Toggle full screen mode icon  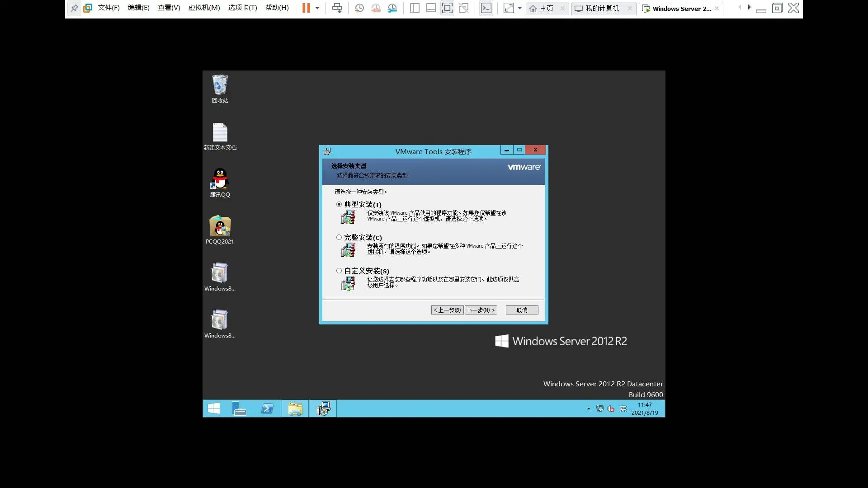pyautogui.click(x=447, y=8)
